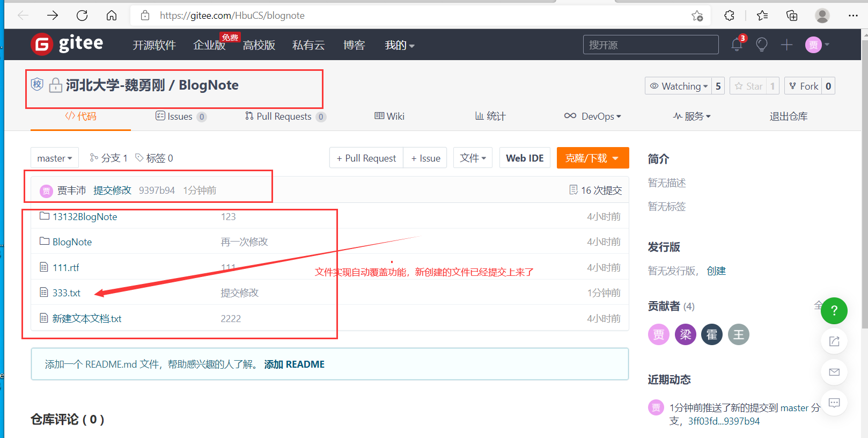Open the favorites list icon
The height and width of the screenshot is (438, 868).
pos(762,16)
